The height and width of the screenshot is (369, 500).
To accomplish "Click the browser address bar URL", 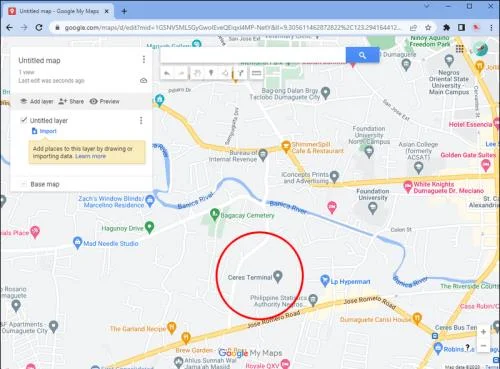I will pyautogui.click(x=233, y=28).
